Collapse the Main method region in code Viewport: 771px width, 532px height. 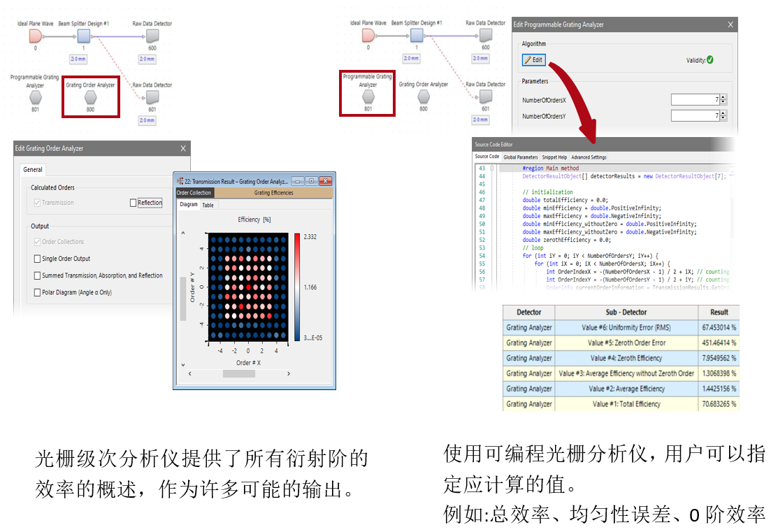pos(492,168)
